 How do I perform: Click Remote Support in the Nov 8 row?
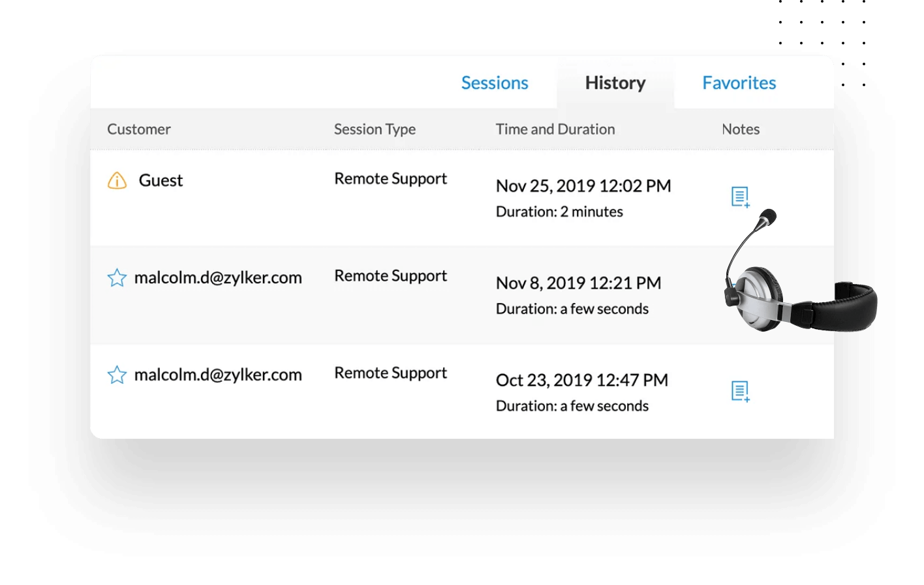[x=390, y=276]
